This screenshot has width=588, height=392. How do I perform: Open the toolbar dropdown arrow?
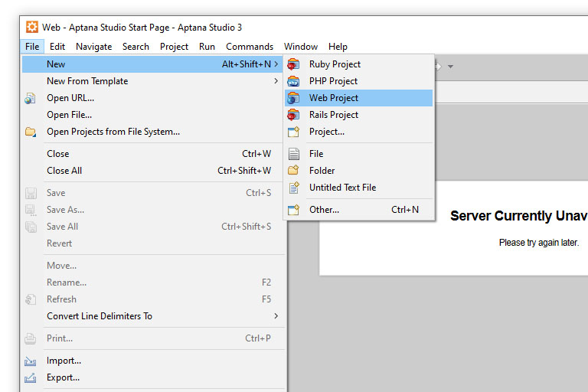(450, 67)
